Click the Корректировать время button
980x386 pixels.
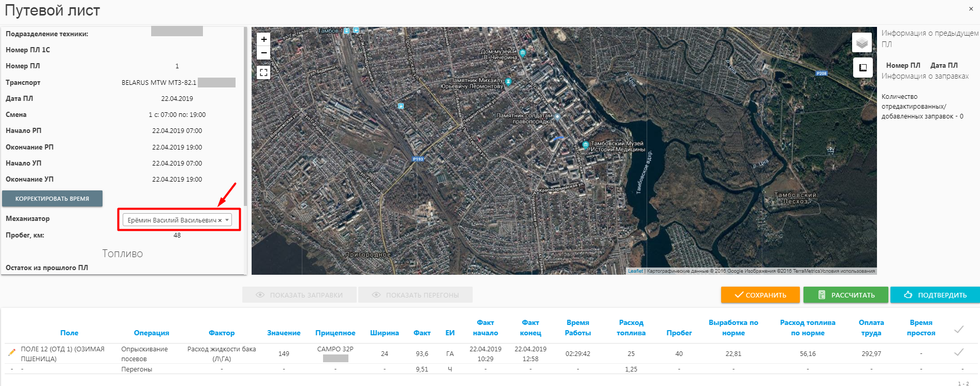pyautogui.click(x=52, y=199)
